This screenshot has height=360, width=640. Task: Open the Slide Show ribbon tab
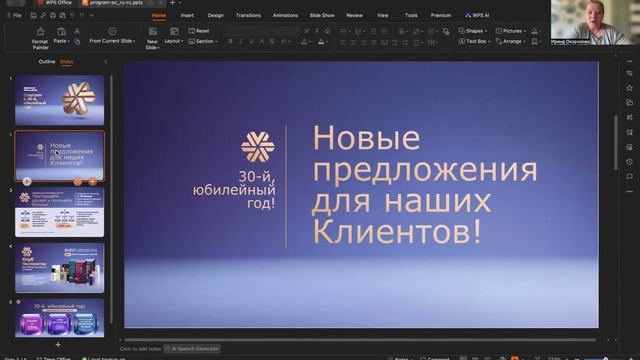point(322,16)
